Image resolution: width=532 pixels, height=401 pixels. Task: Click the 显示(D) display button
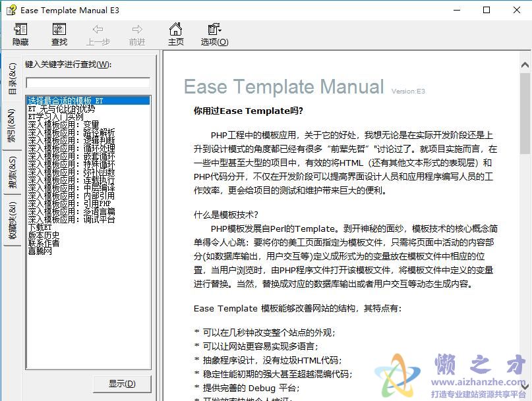pos(122,384)
